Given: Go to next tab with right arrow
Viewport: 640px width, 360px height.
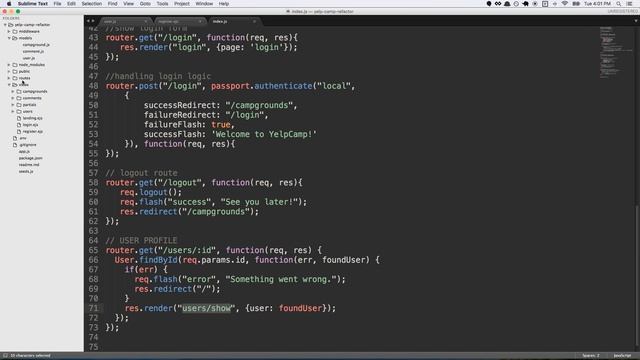Looking at the screenshot, I should point(93,21).
